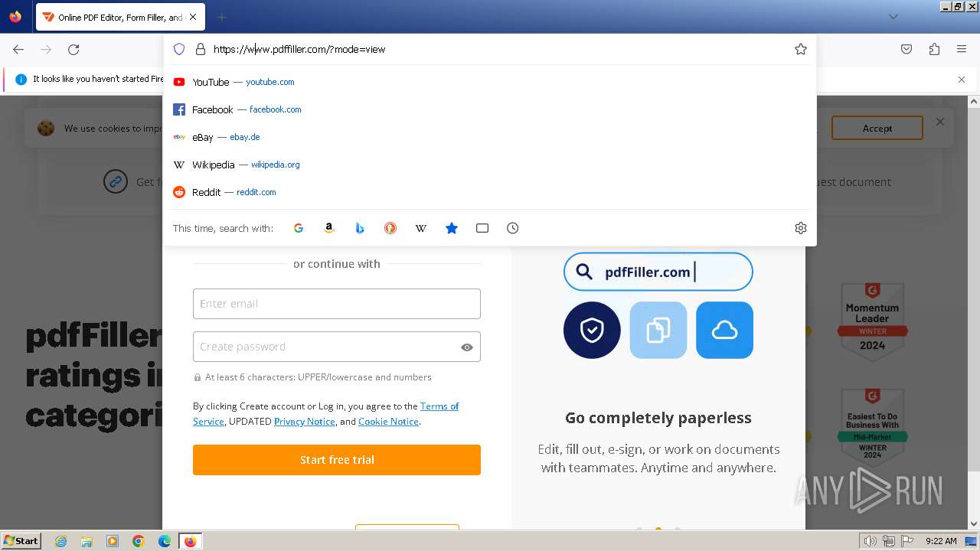Click the cloud feature icon
The image size is (980, 551).
coord(724,330)
